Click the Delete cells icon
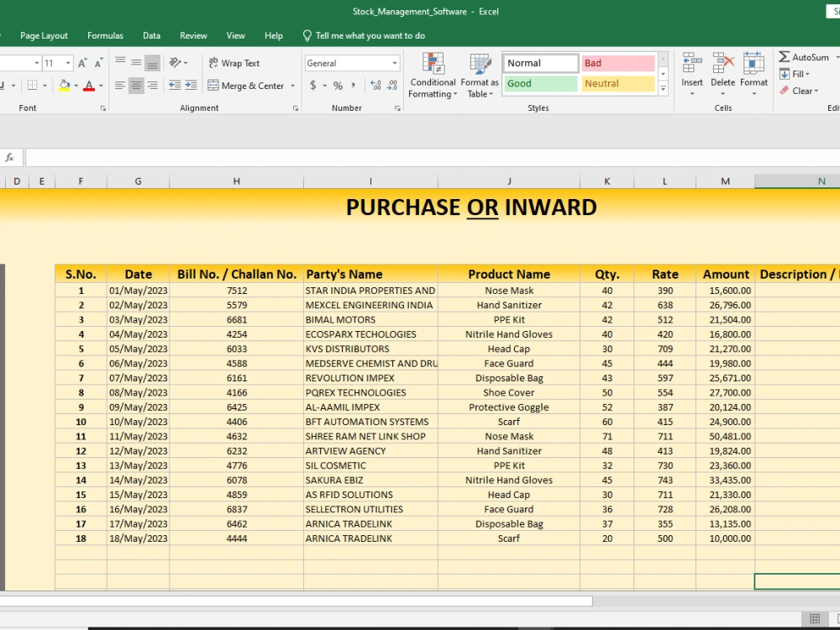The height and width of the screenshot is (630, 840). 722,63
